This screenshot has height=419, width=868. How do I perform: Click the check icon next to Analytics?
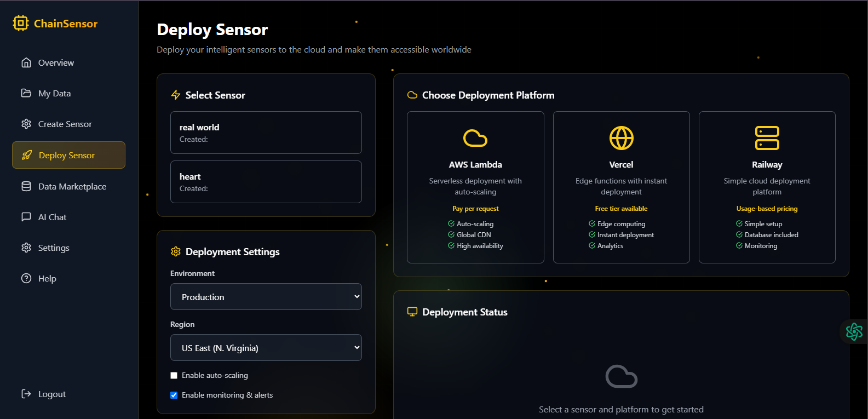click(x=592, y=245)
